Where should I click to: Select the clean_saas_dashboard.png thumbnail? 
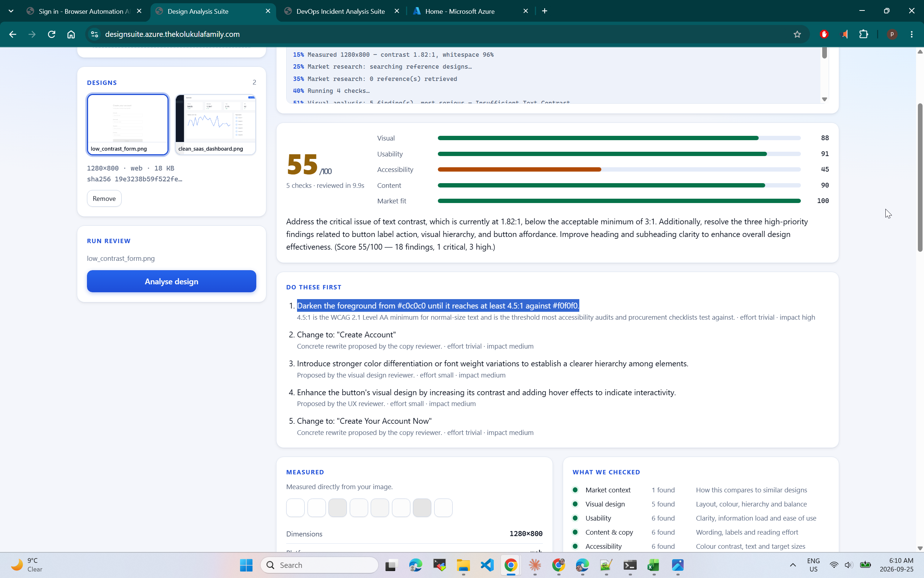point(215,124)
